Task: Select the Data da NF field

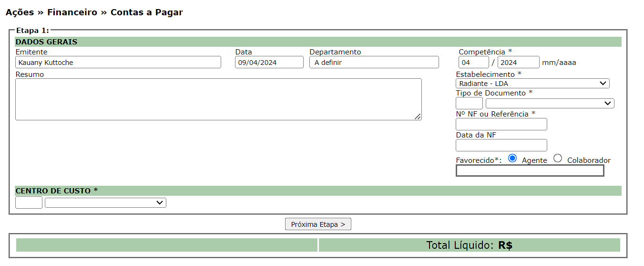Action: 501,145
